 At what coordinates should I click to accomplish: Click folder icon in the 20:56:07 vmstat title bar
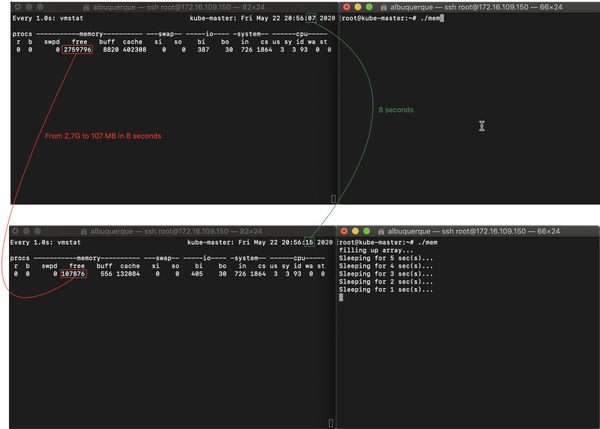(x=85, y=6)
